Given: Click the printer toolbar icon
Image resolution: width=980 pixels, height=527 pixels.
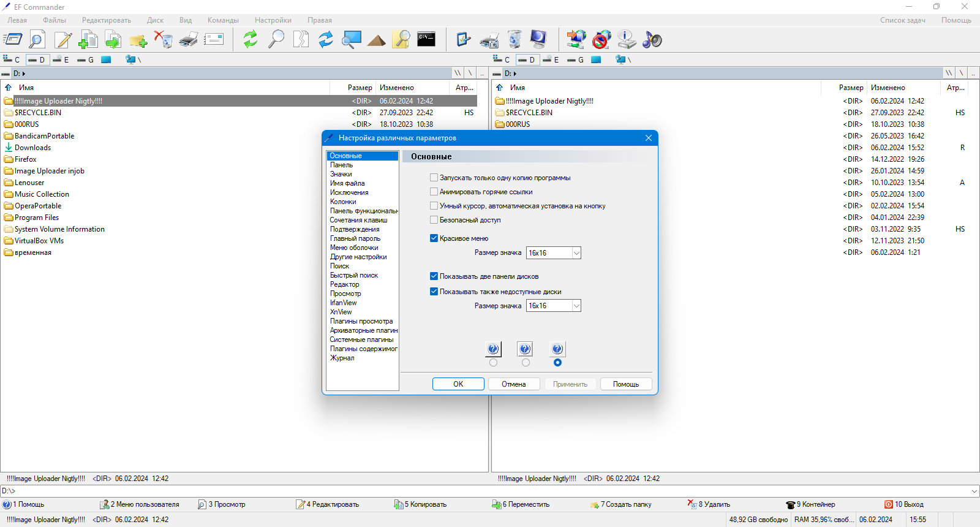Looking at the screenshot, I should (189, 40).
